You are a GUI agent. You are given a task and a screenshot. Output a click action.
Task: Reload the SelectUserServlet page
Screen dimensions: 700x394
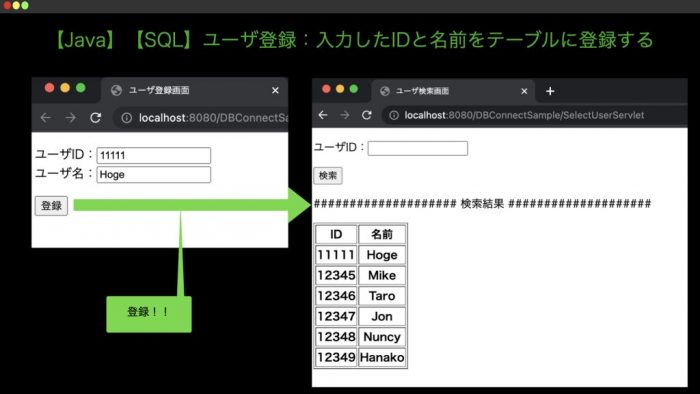coord(367,115)
